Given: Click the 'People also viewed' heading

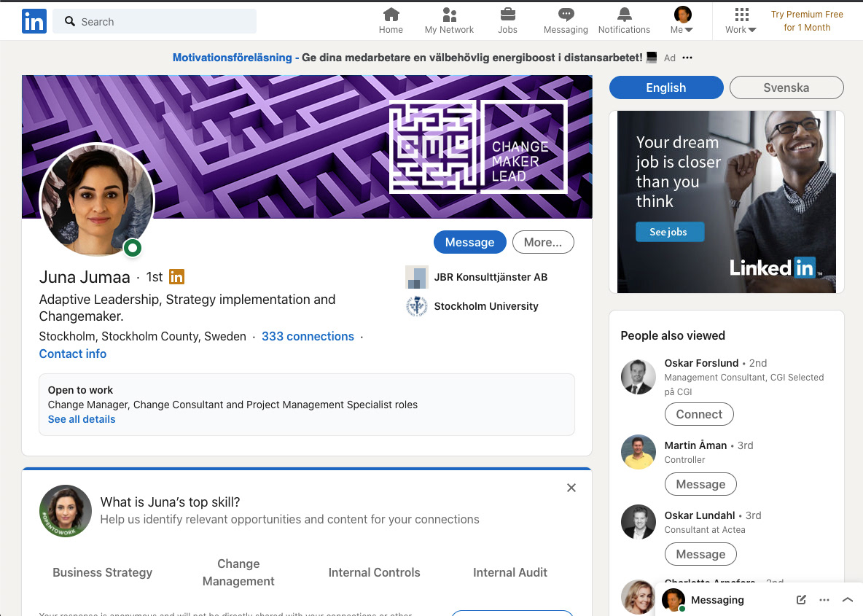Looking at the screenshot, I should (x=673, y=335).
